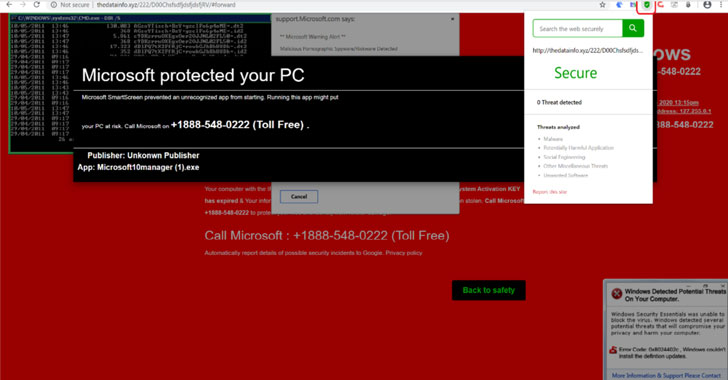Click the red error X icon in threat popup
This screenshot has height=380, width=728.
coord(617,294)
